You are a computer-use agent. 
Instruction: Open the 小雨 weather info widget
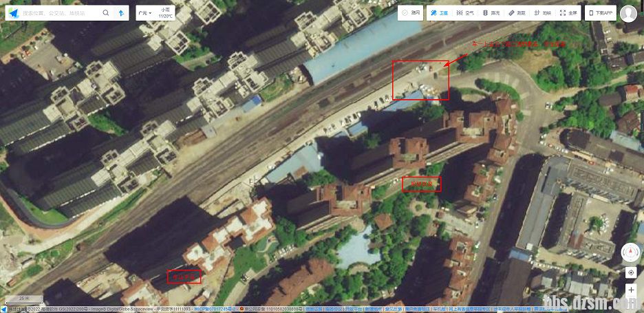[x=166, y=13]
